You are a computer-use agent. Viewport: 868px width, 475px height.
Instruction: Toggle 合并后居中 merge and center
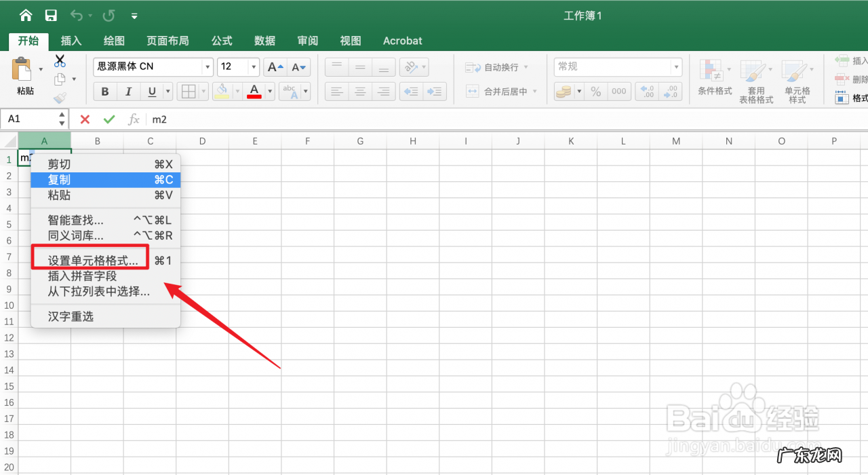[x=502, y=91]
